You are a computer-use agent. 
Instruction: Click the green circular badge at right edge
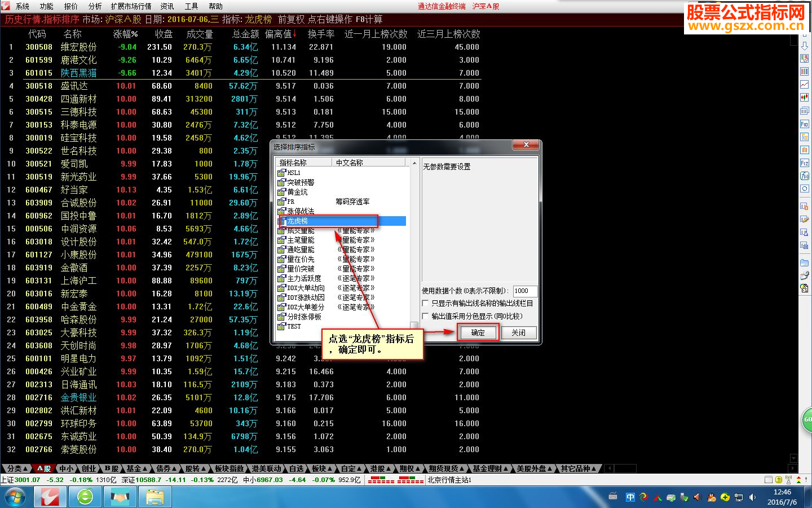(807, 420)
